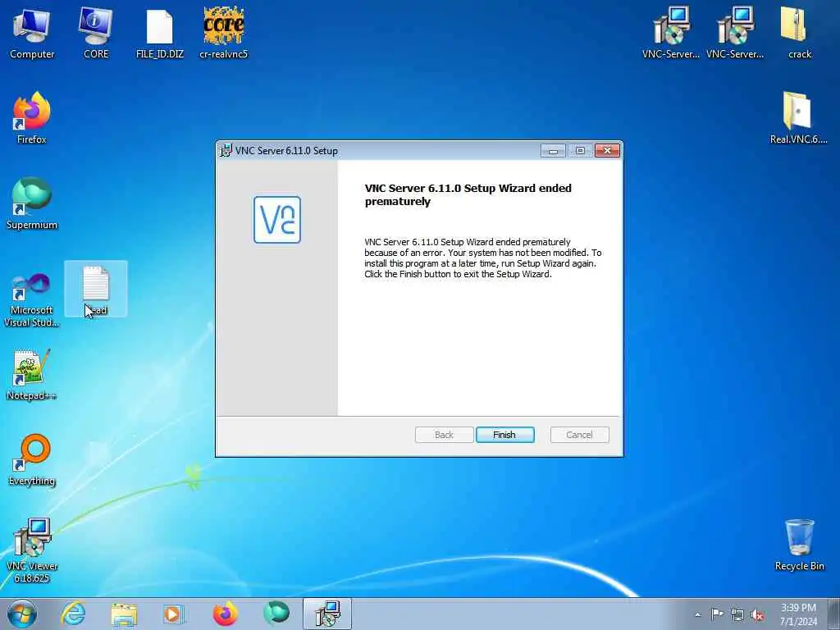Click the 'VNC Server 6.11.0 Setup' title text
This screenshot has width=840, height=630.
[286, 151]
